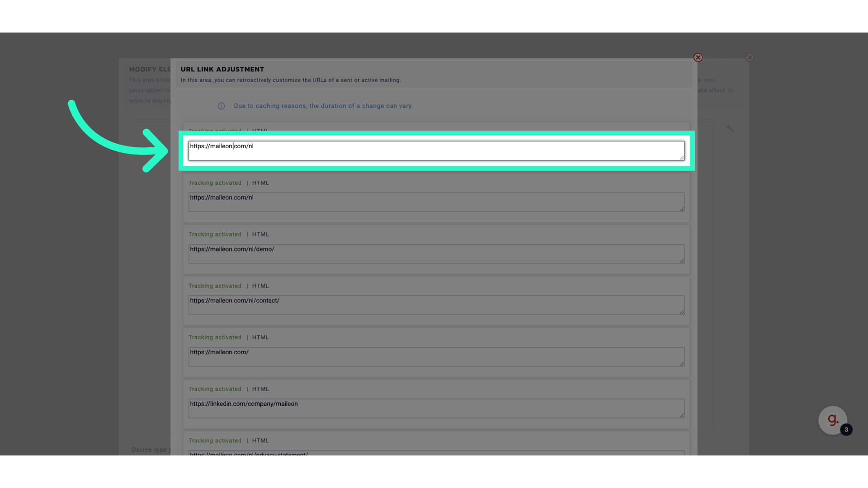Click 'Tracking activated' label above the linkedin URL
Image resolution: width=868 pixels, height=488 pixels.
click(215, 389)
